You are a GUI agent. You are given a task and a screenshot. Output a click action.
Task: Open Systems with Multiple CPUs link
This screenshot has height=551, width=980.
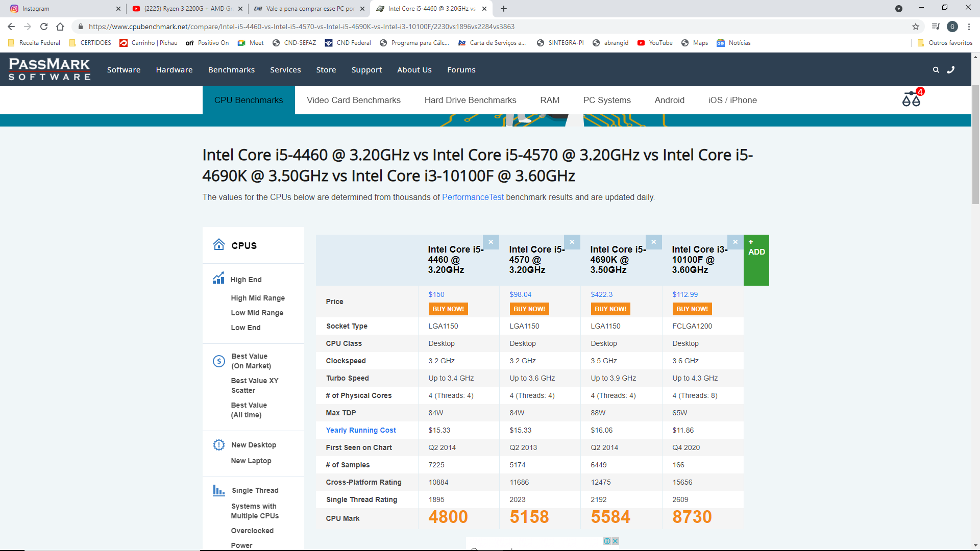click(255, 511)
